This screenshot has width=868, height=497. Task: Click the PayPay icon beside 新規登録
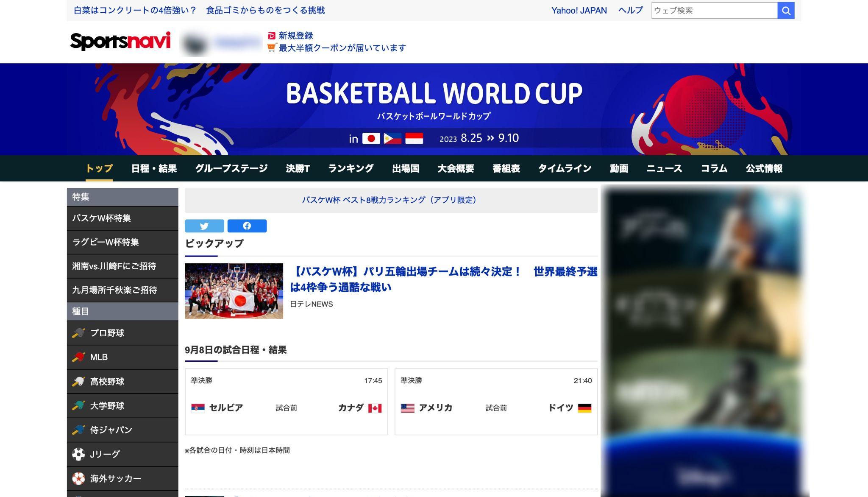pos(272,36)
